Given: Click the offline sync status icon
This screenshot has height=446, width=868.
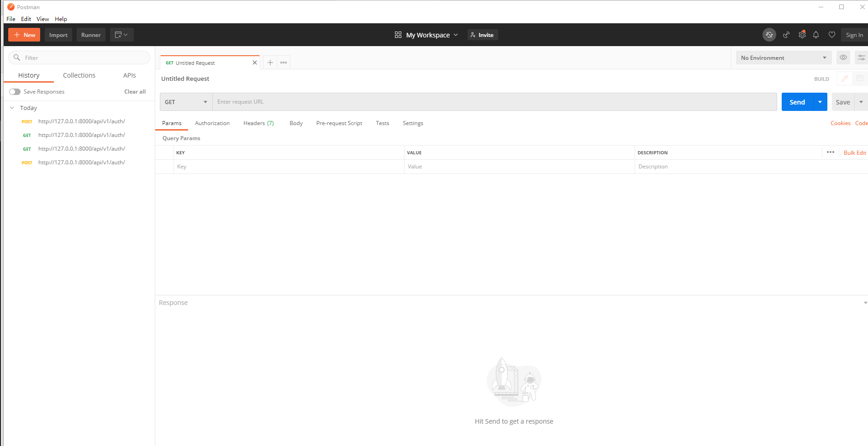Looking at the screenshot, I should [x=769, y=35].
